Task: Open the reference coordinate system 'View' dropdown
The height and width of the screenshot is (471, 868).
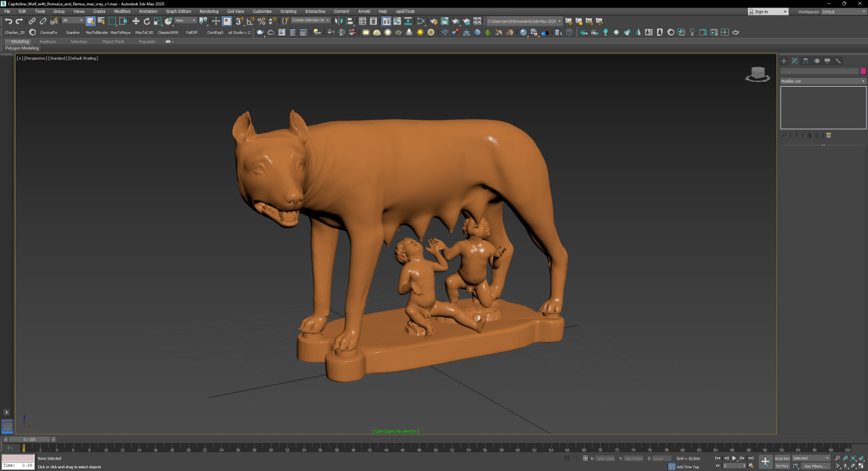Action: (x=185, y=21)
